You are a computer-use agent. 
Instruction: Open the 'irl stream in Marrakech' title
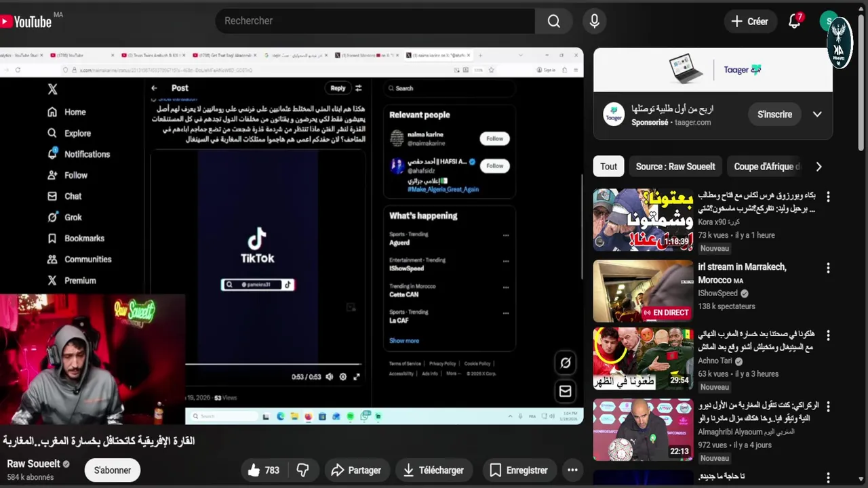pos(742,273)
